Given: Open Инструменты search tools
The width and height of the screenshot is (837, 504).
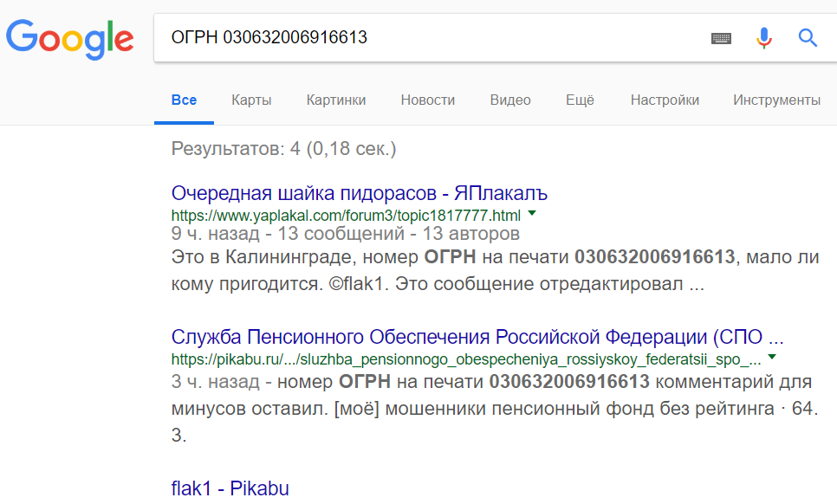Looking at the screenshot, I should click(x=776, y=100).
